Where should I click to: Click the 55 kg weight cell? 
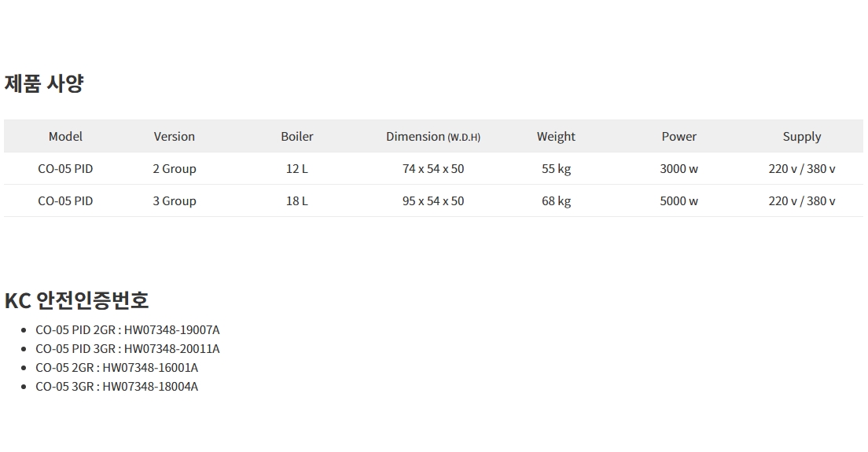[x=556, y=168]
